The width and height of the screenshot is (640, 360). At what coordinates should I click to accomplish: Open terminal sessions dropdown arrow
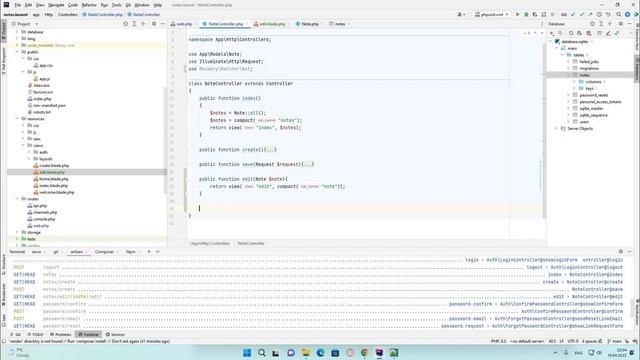tap(158, 252)
